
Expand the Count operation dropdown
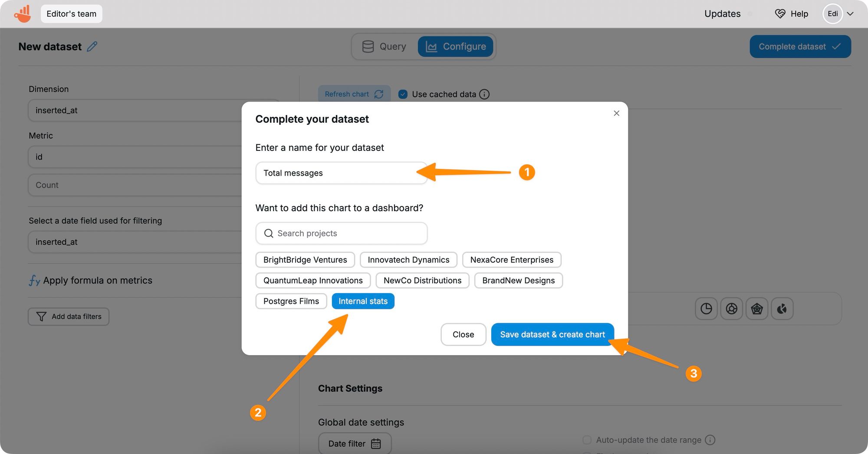tap(135, 185)
